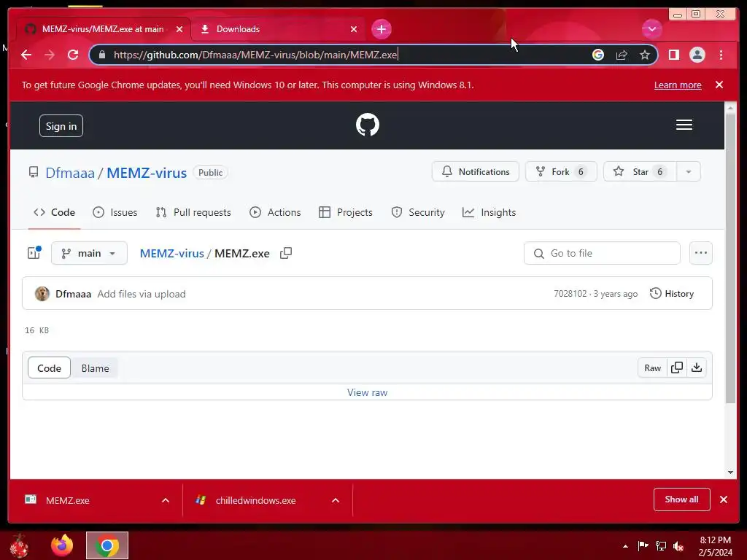Show hidden system tray icons arrow
The height and width of the screenshot is (560, 747).
625,546
